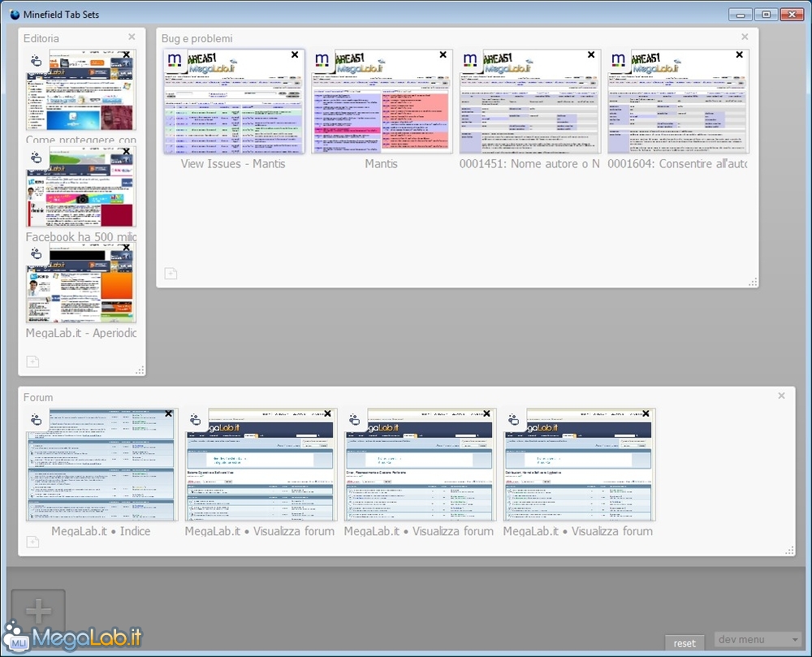
Task: Close the 'View Issues - Mantis' tab
Action: coord(295,55)
